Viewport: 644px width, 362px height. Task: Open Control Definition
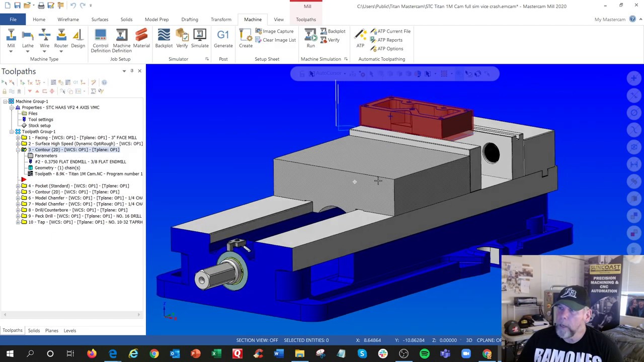100,41
